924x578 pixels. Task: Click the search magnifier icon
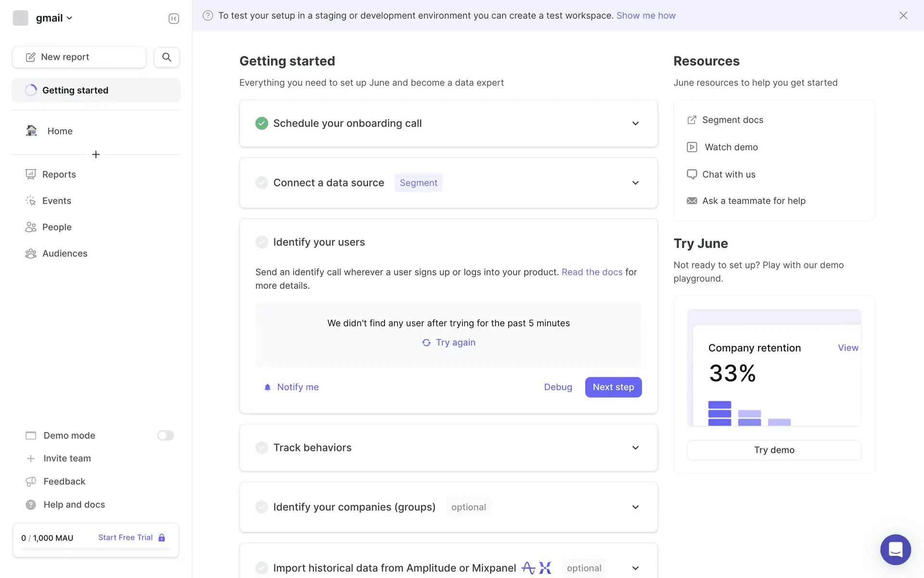(x=167, y=57)
